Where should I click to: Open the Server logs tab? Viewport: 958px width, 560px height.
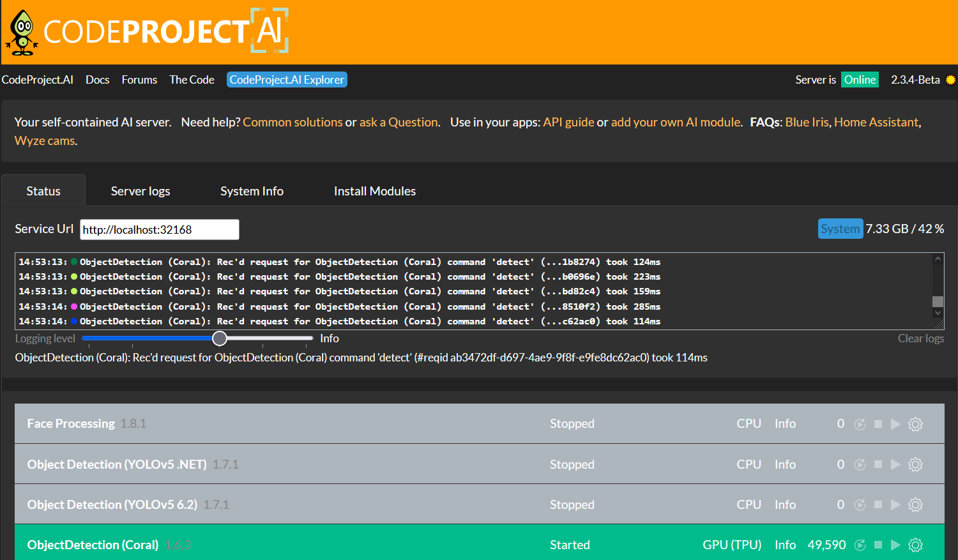(141, 191)
